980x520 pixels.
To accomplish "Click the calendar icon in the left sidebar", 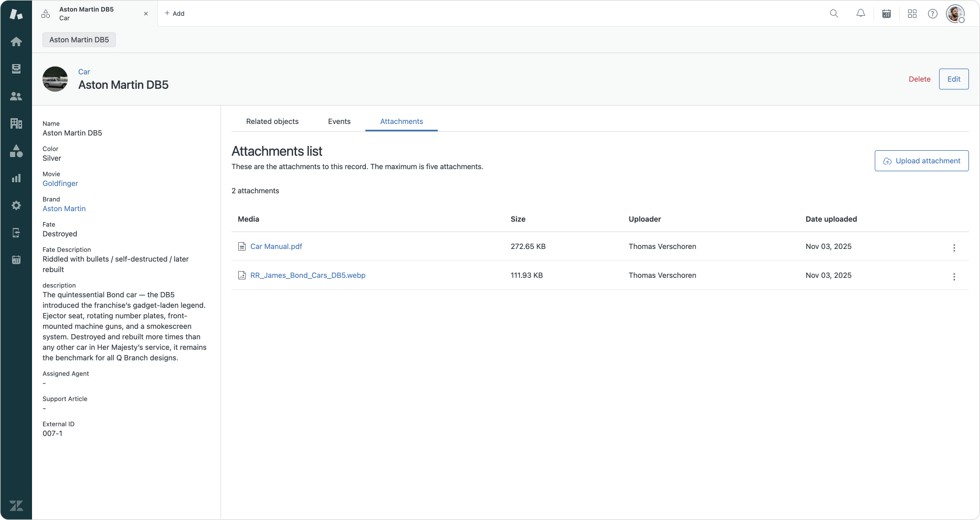I will click(16, 260).
